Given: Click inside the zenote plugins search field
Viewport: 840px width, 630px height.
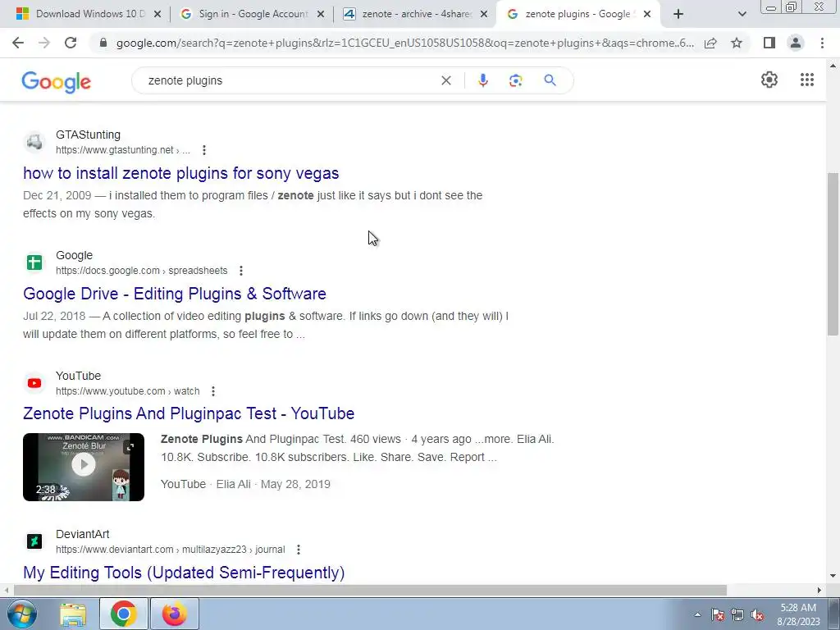Looking at the screenshot, I should tap(290, 80).
